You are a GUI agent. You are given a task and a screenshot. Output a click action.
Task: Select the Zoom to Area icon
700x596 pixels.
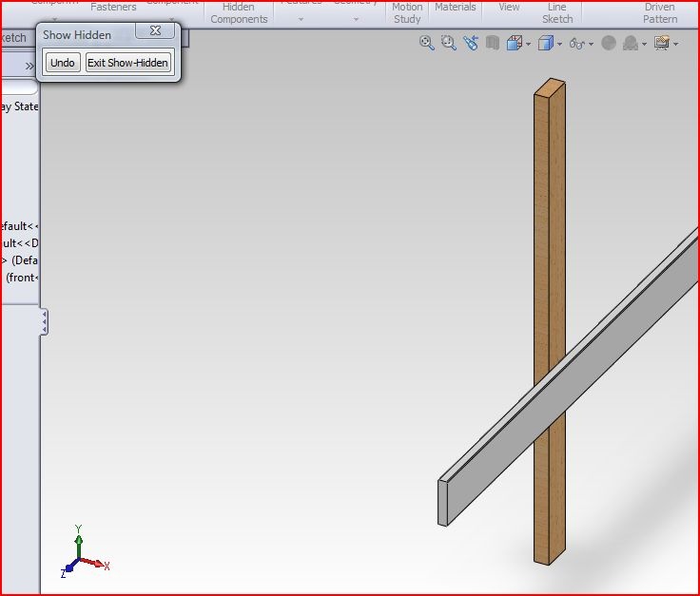[448, 44]
